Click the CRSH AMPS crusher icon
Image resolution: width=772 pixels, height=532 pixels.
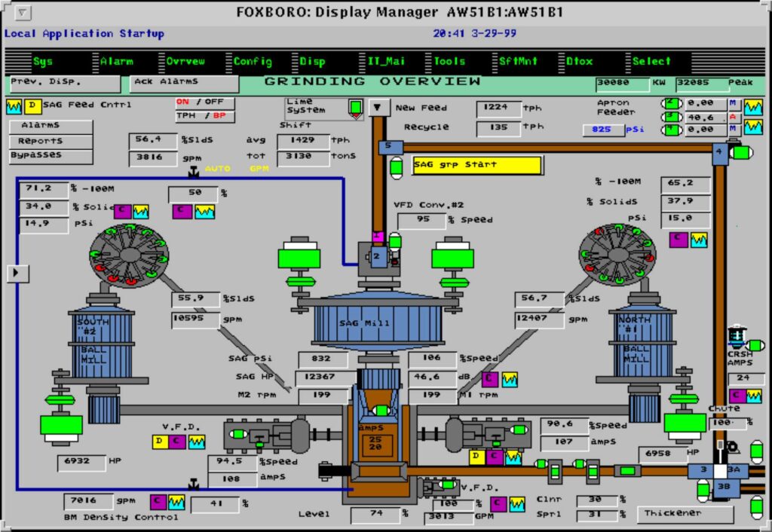coord(737,338)
